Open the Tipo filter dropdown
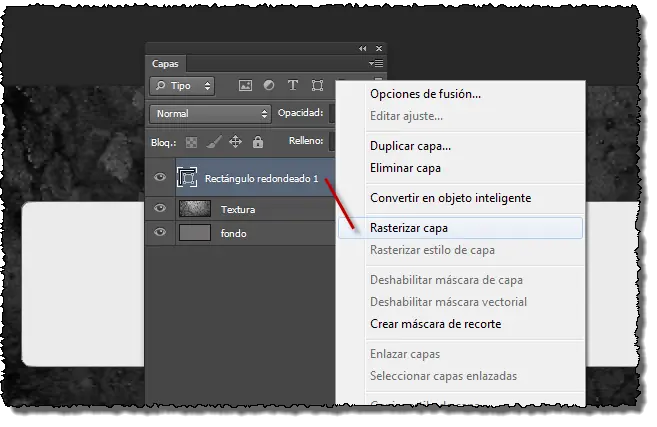The image size is (657, 427). 182,86
